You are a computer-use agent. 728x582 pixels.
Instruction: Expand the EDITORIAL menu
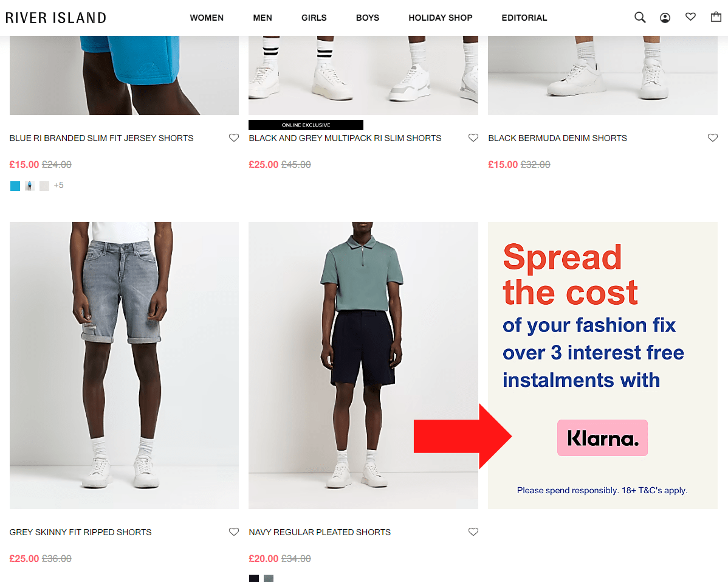(524, 18)
